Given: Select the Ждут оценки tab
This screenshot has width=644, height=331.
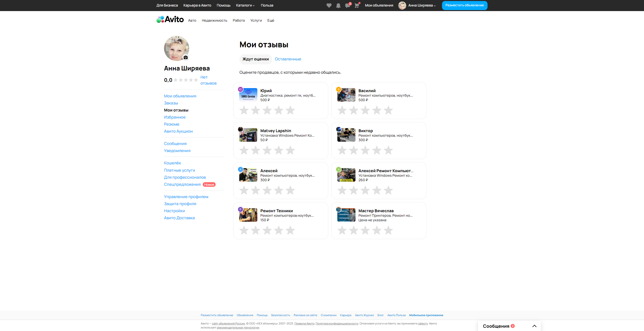Looking at the screenshot, I should tap(255, 59).
